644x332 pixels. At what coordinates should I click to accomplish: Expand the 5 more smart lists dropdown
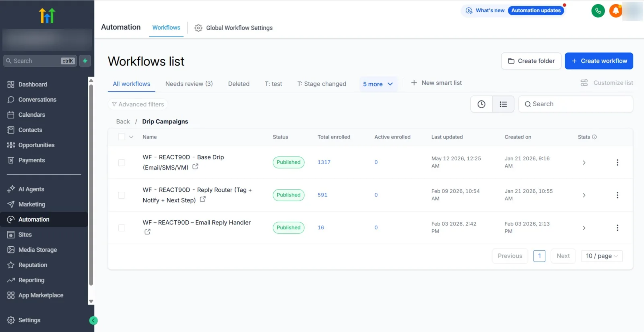[x=378, y=84]
